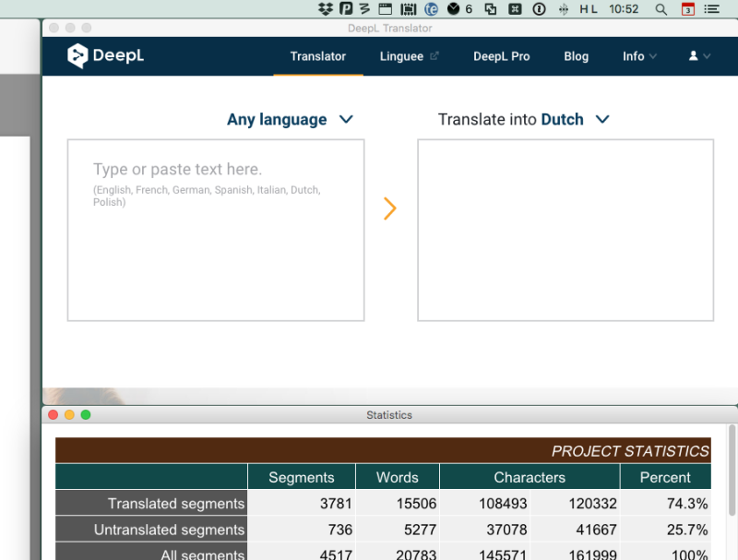Close the Statistics window

click(x=54, y=414)
